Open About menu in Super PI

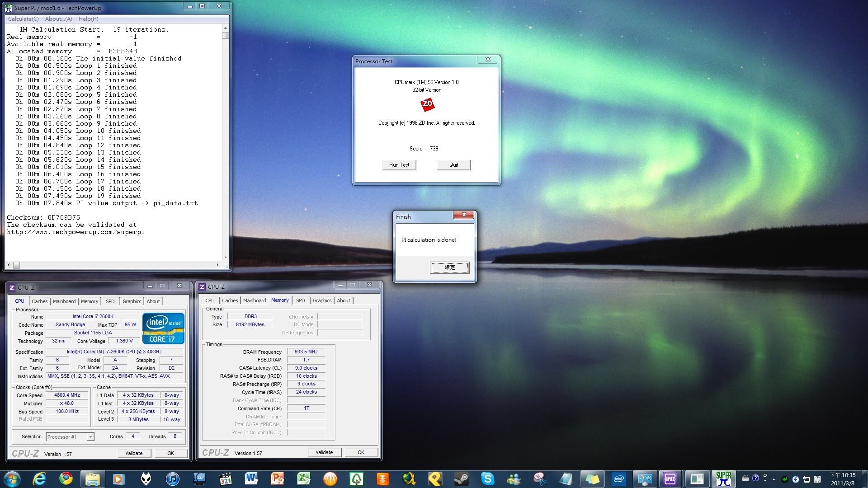(58, 19)
